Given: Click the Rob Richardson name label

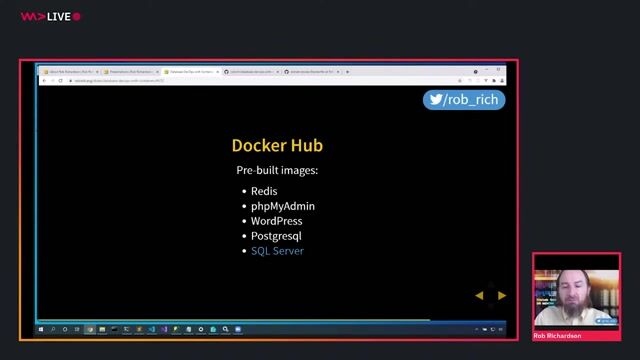Looking at the screenshot, I should (557, 336).
